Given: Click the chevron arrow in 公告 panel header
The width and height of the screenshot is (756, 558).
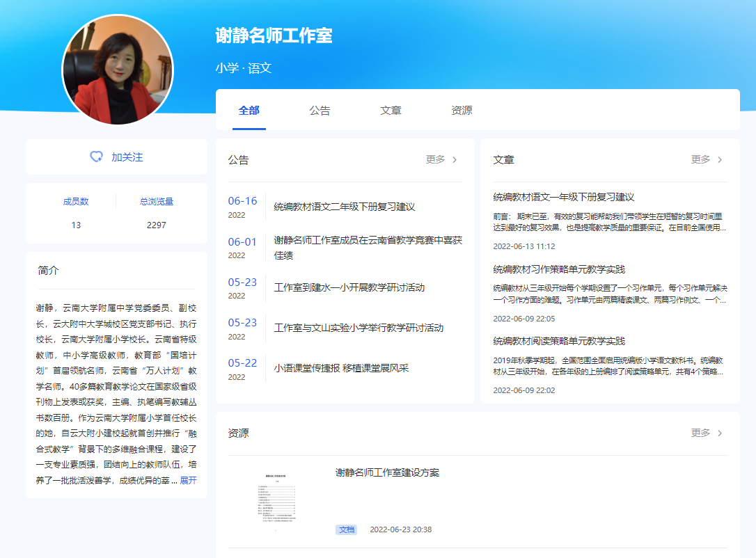Looking at the screenshot, I should pos(455,159).
